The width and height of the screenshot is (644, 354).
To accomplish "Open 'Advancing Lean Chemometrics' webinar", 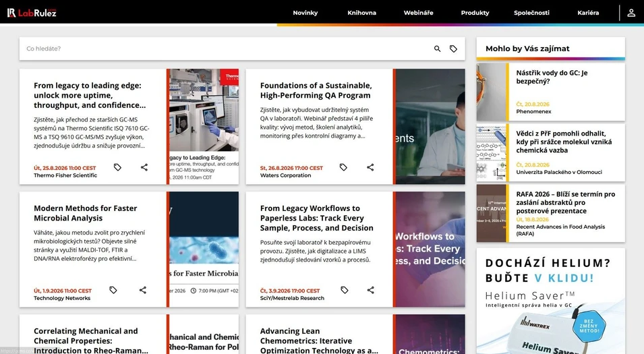I will click(x=319, y=341).
